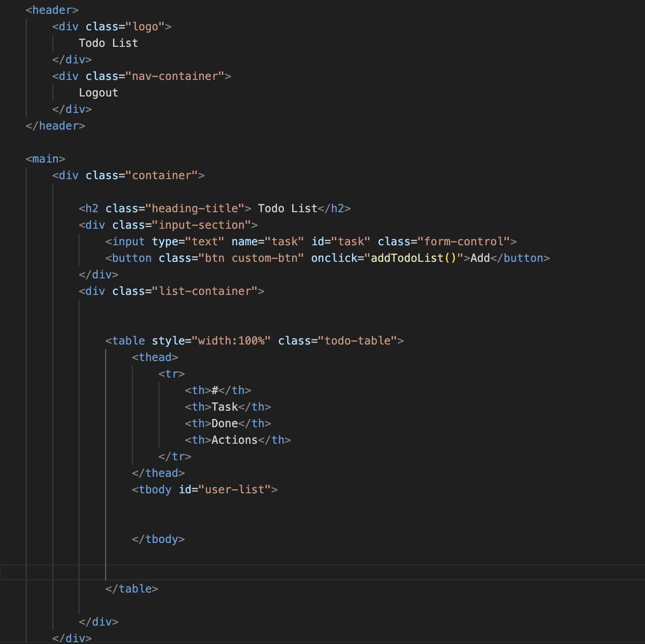This screenshot has width=645, height=644.
Task: Click the closing button tag
Action: pos(520,258)
